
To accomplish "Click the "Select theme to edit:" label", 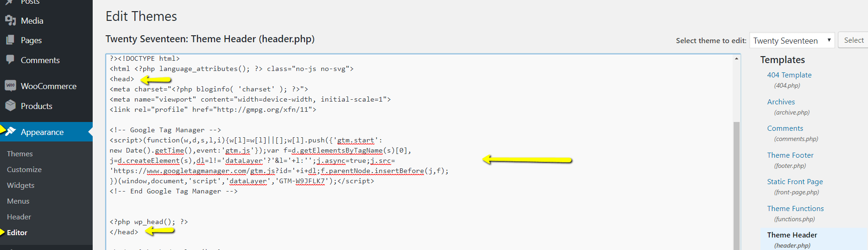I will (711, 40).
